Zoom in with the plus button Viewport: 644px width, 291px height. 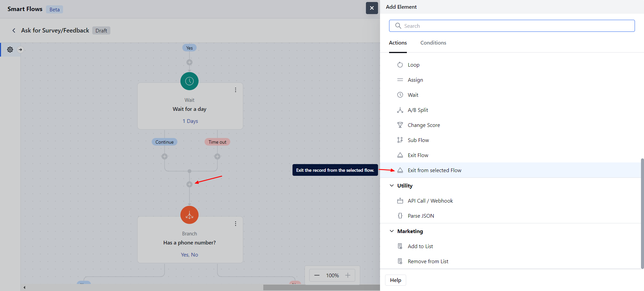coord(348,275)
